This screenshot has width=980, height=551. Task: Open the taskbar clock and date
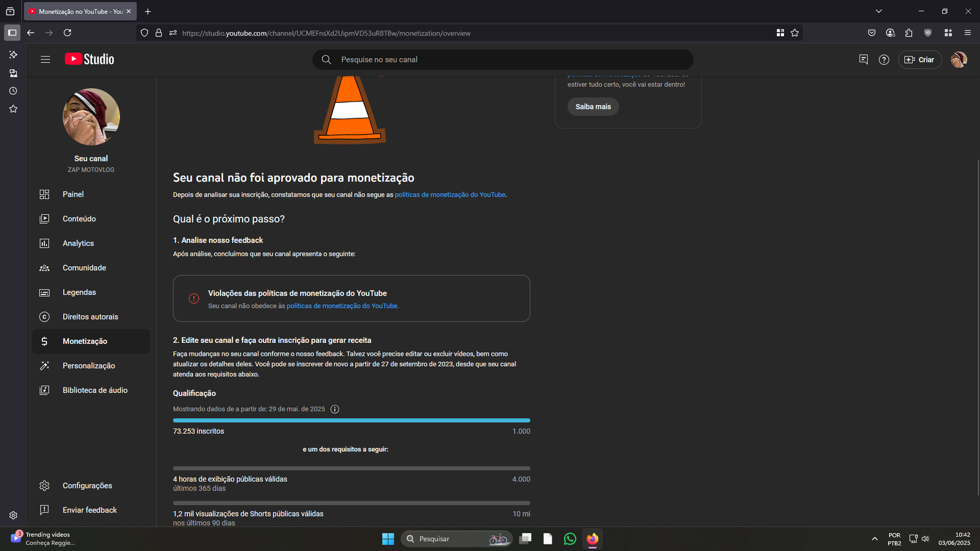coord(954,539)
